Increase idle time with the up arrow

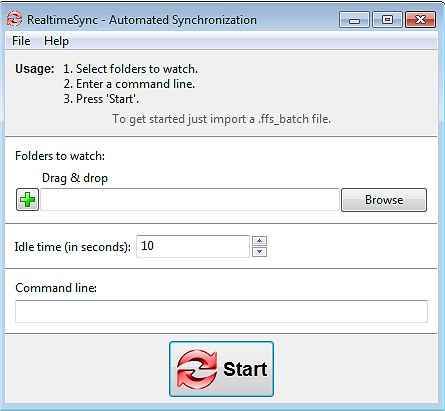pos(259,241)
